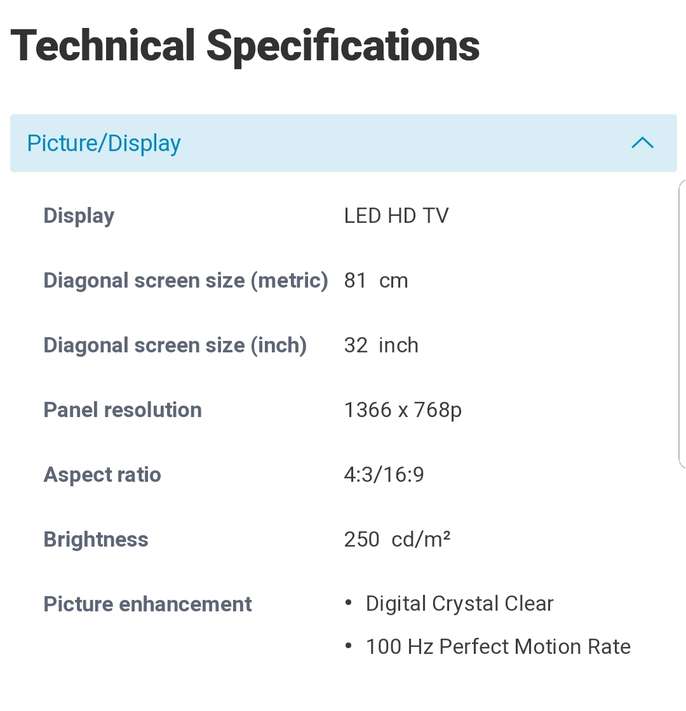The image size is (686, 711).
Task: Click the cd/m² brightness unit
Action: pos(421,540)
